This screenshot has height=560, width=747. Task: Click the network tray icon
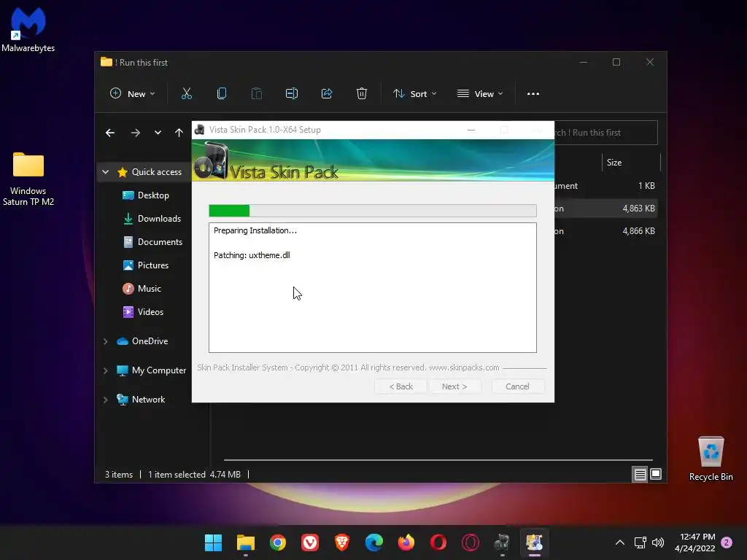click(x=640, y=542)
